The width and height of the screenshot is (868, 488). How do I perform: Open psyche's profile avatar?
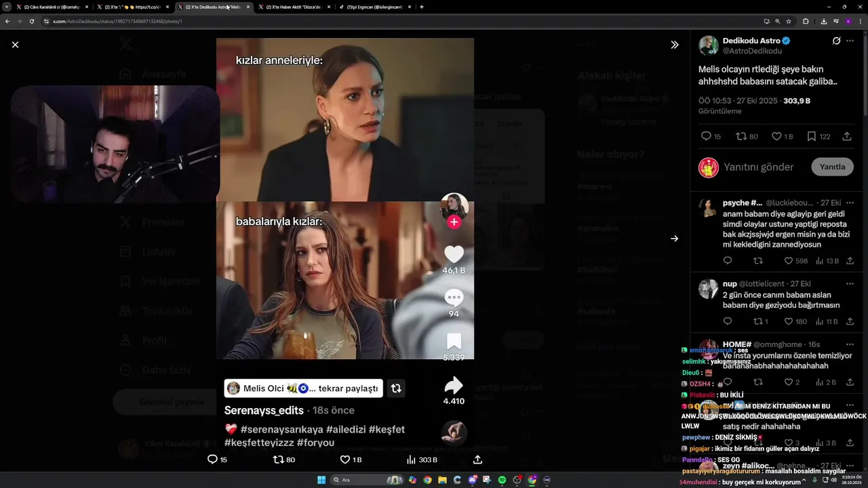[709, 208]
